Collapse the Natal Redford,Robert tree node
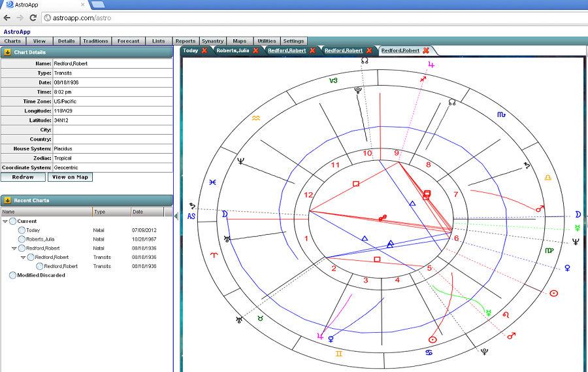The height and width of the screenshot is (372, 588). tap(14, 248)
